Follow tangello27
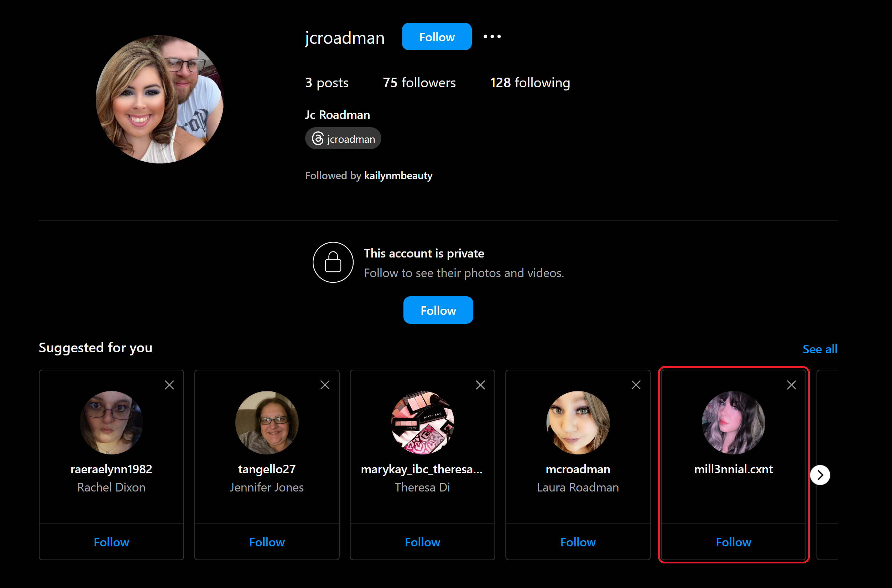 [x=267, y=542]
